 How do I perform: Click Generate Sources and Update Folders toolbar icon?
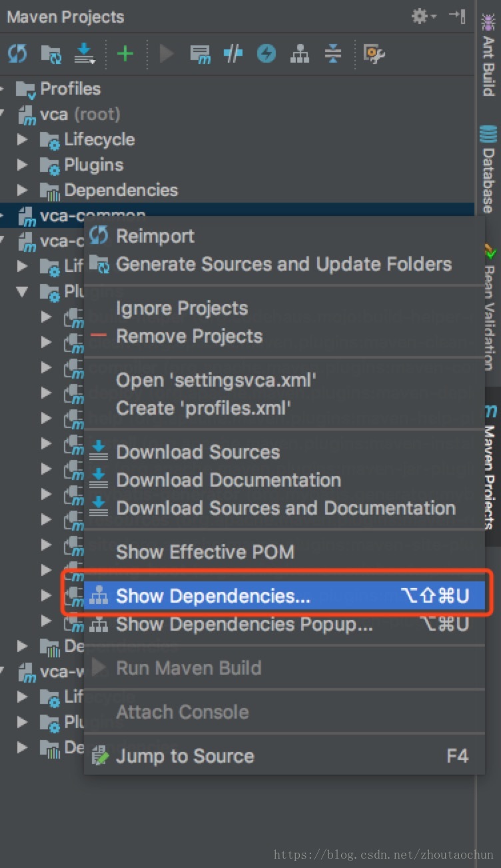coord(51,54)
